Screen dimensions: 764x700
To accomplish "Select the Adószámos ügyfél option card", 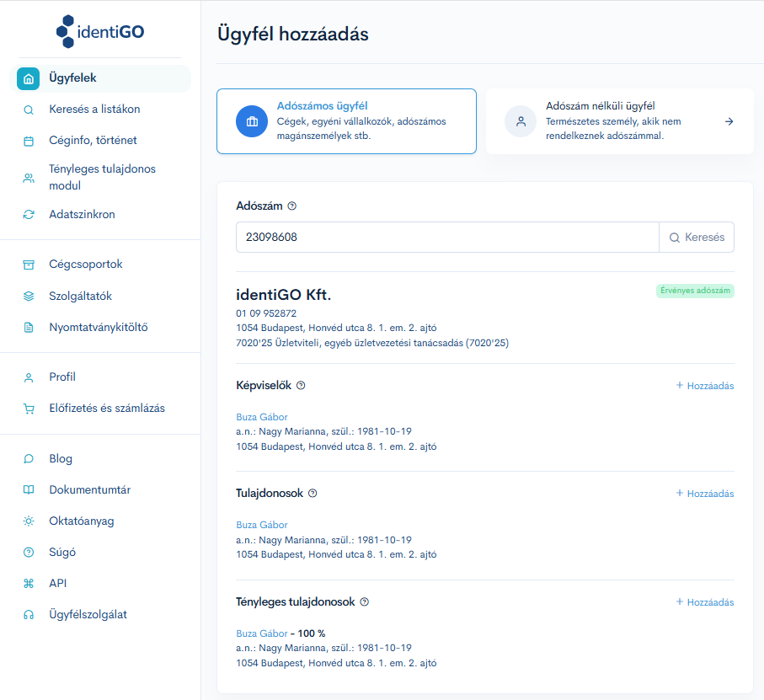I will click(x=346, y=121).
